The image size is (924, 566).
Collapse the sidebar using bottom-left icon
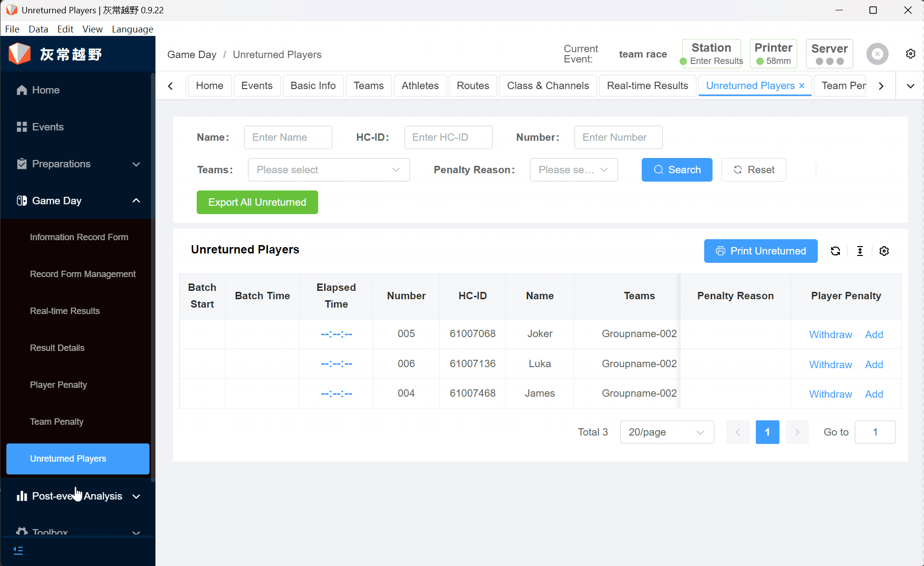click(x=18, y=550)
